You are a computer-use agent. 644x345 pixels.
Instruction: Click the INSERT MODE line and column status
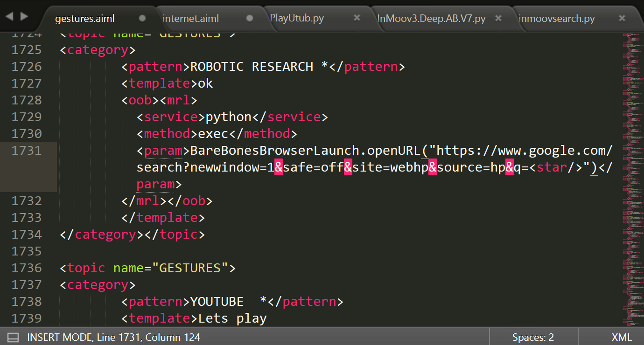(113, 337)
